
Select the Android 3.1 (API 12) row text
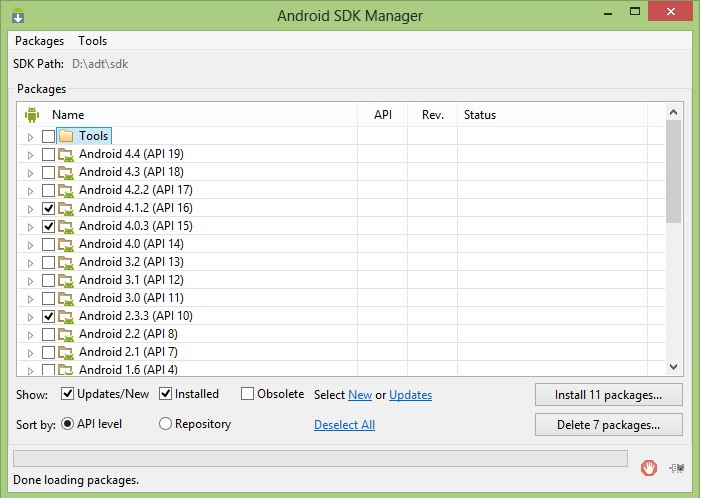(x=131, y=280)
